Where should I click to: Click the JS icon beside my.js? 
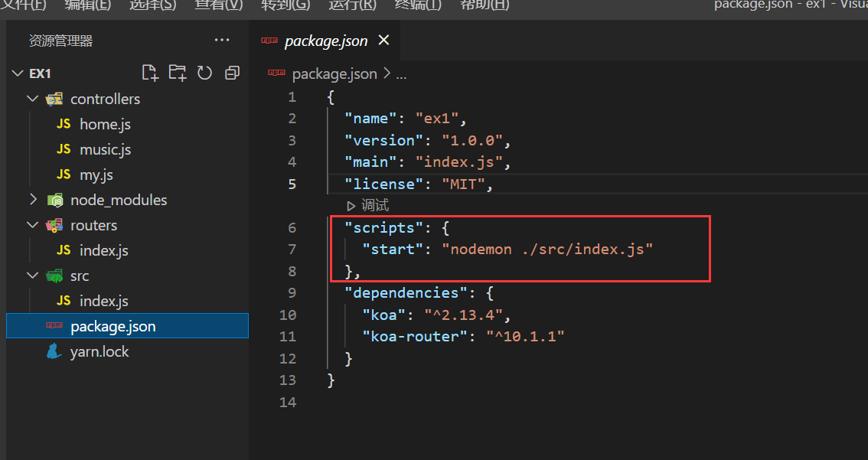[64, 175]
